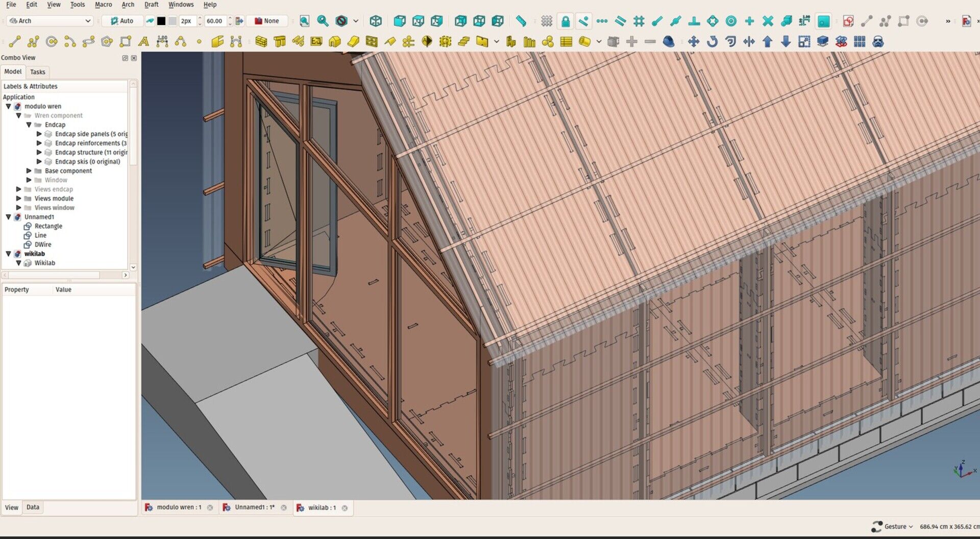Collapse the Unnamed1 document
Viewport: 980px width, 539px height.
tap(8, 216)
